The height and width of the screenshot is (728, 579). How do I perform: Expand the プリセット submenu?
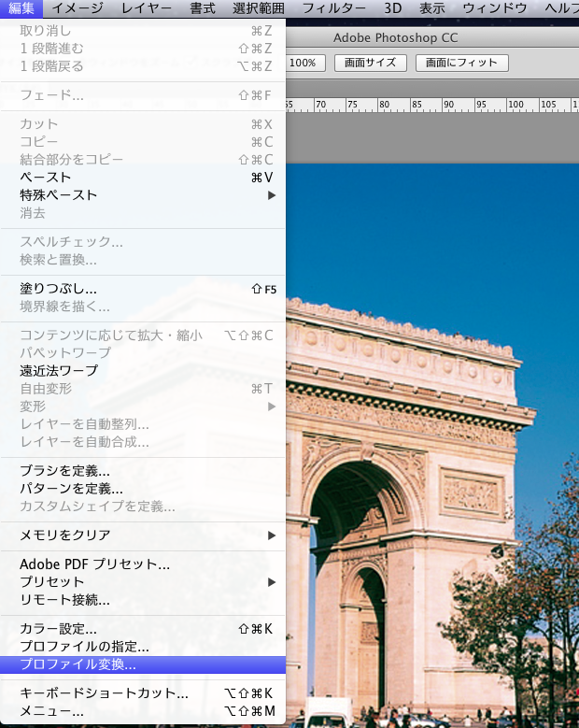click(143, 582)
